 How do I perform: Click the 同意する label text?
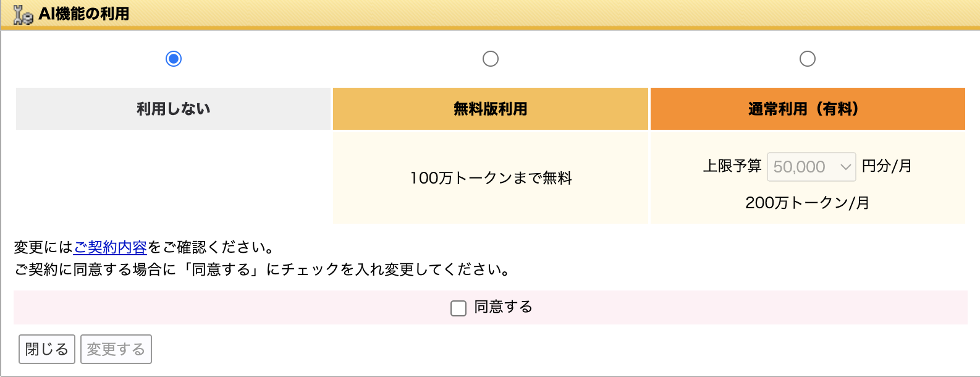tap(503, 307)
